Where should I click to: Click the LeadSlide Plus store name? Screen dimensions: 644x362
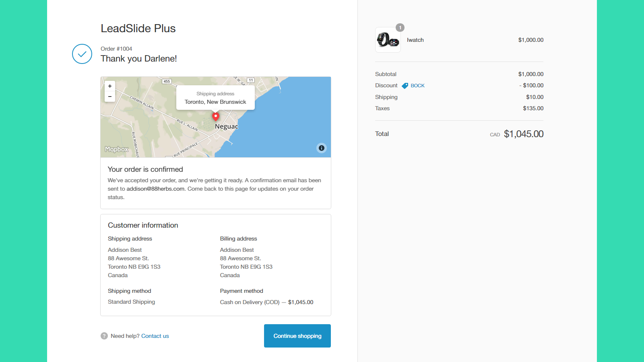[x=138, y=29]
